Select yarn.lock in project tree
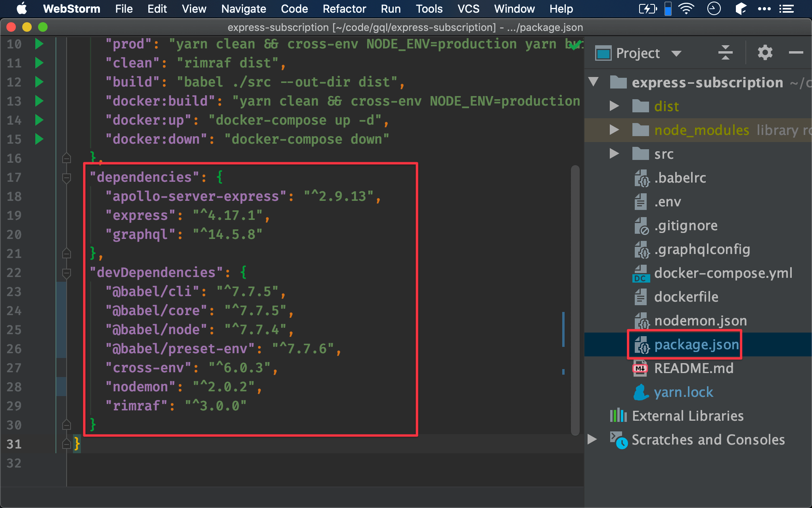Image resolution: width=812 pixels, height=508 pixels. (684, 392)
